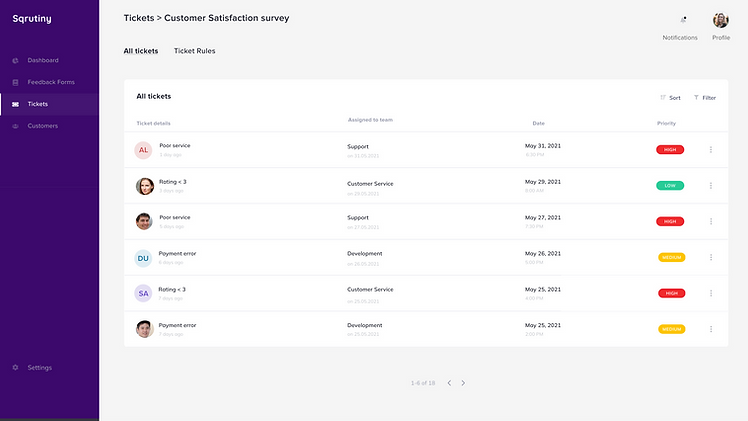Open the Profile avatar picture
Viewport: 748px width, 421px height.
[720, 20]
